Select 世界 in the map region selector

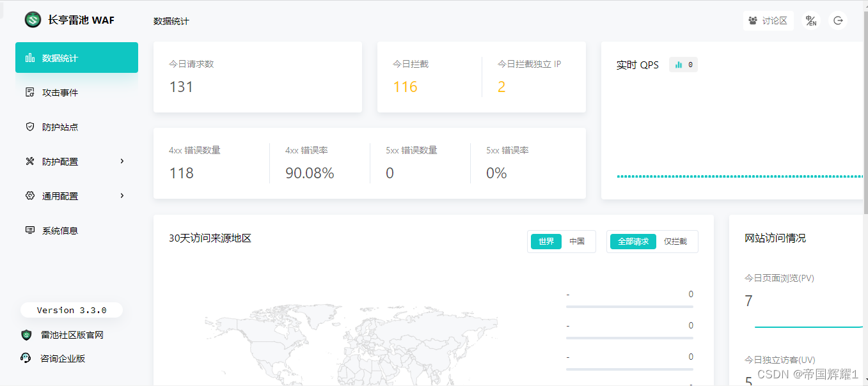tap(546, 242)
